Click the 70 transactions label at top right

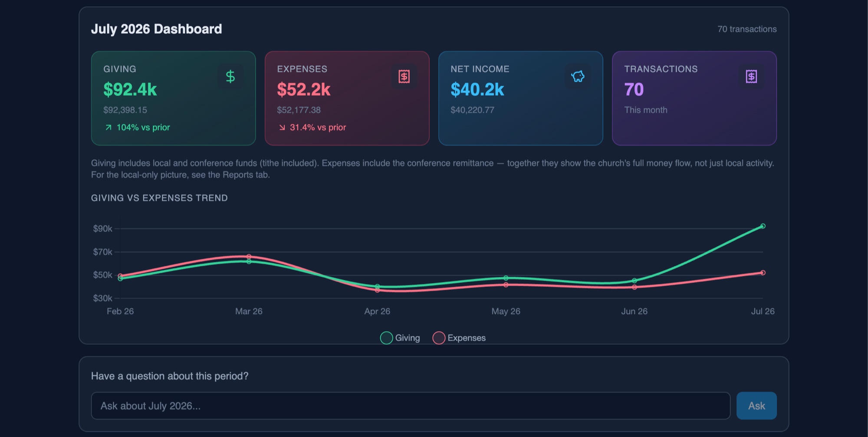(x=747, y=29)
